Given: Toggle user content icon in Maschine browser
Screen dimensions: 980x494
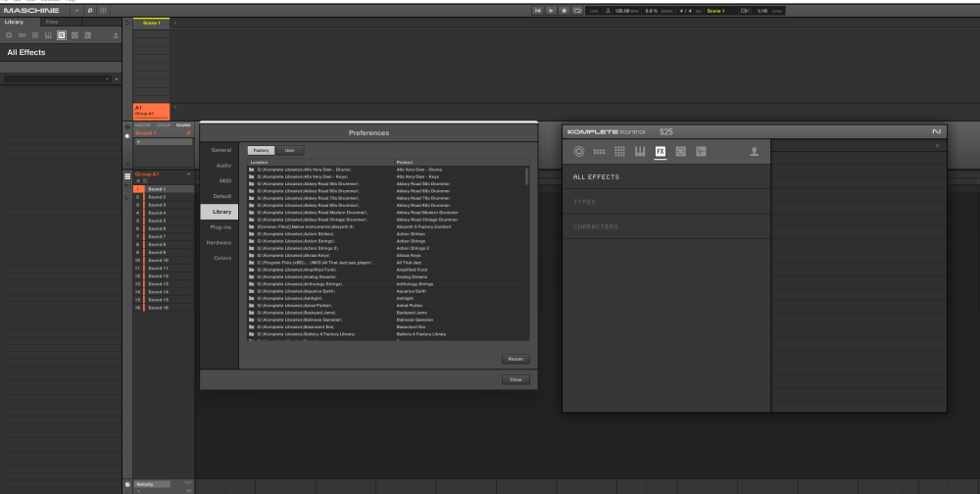Looking at the screenshot, I should click(x=116, y=35).
